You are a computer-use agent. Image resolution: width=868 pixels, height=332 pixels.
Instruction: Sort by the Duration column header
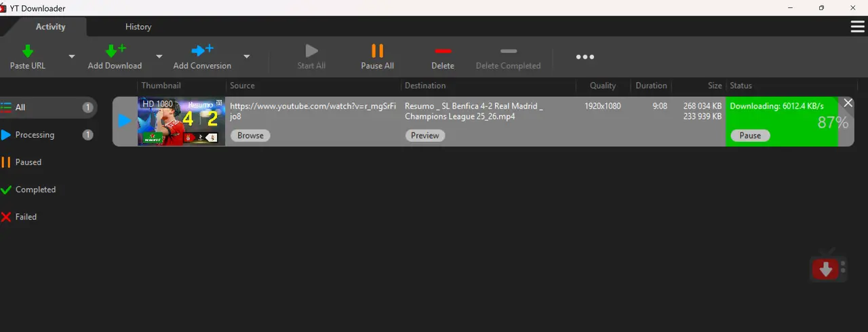tap(651, 86)
